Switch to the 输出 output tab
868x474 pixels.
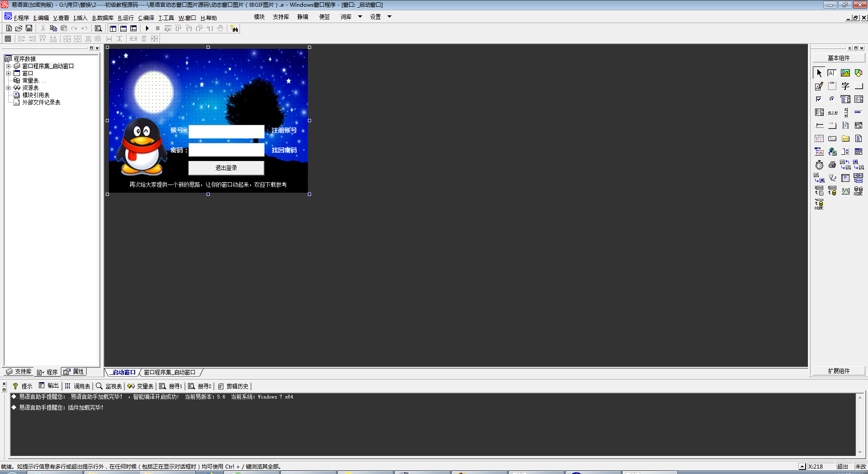[49, 386]
